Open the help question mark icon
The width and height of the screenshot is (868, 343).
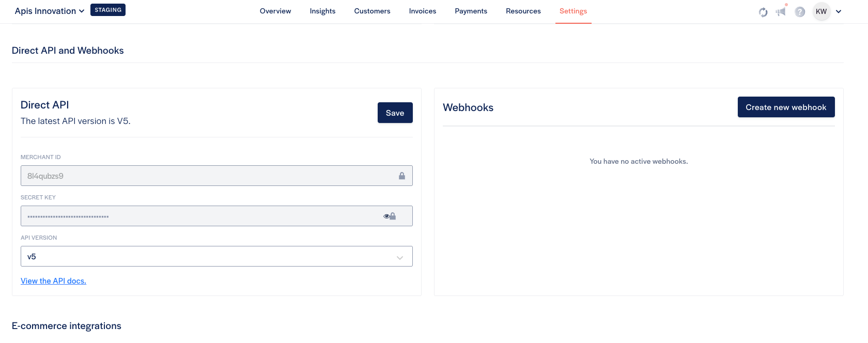pyautogui.click(x=800, y=12)
